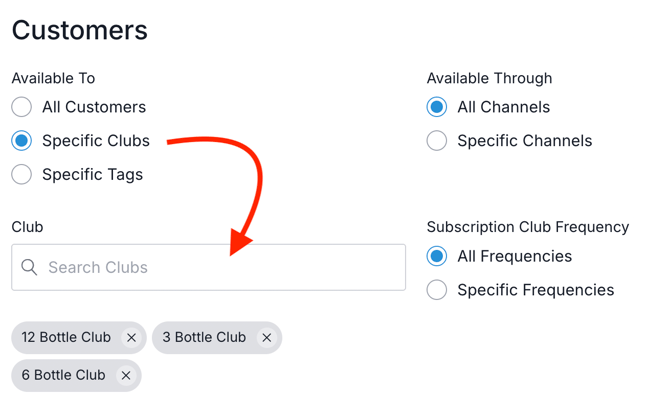The width and height of the screenshot is (670, 418).
Task: Remove the 6 Bottle Club chip
Action: tap(126, 376)
